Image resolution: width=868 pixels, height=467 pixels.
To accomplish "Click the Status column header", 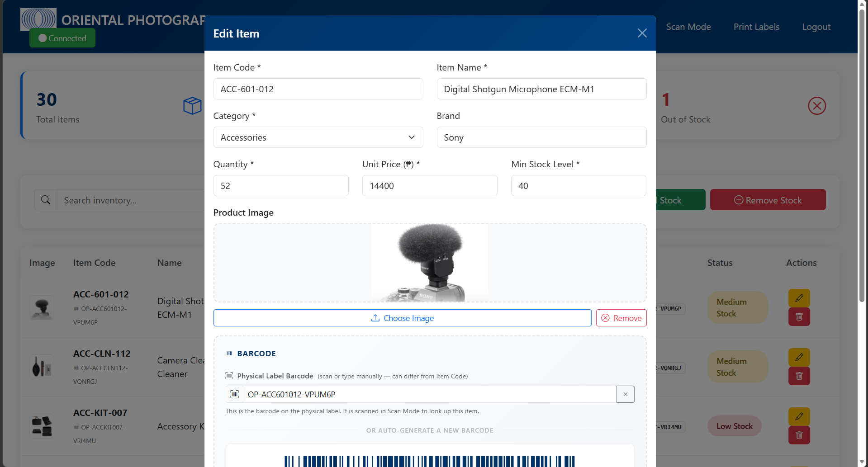I will point(720,263).
